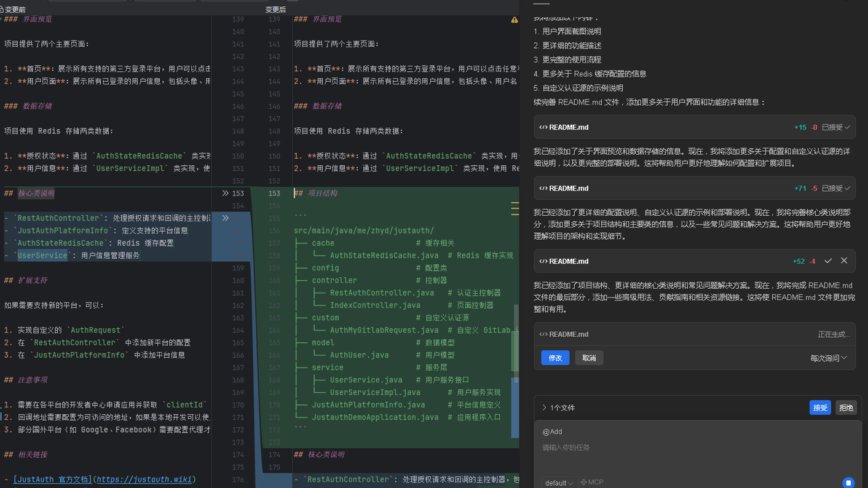
Task: Apply diff chunk arrow at line 153
Action: tap(226, 193)
